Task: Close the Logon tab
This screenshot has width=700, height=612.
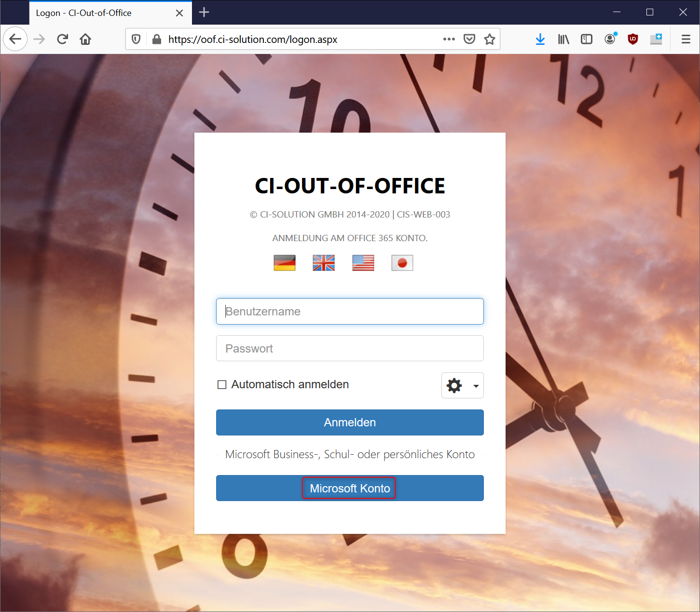Action: [x=179, y=13]
